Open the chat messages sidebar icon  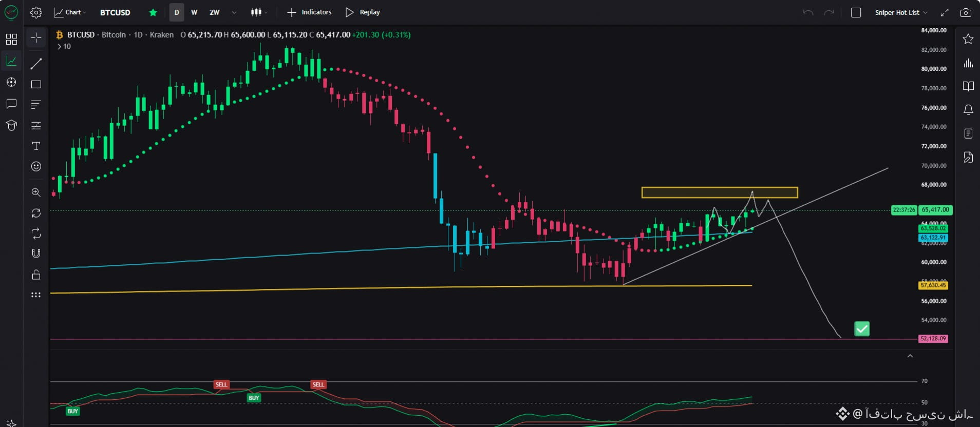pyautogui.click(x=11, y=104)
